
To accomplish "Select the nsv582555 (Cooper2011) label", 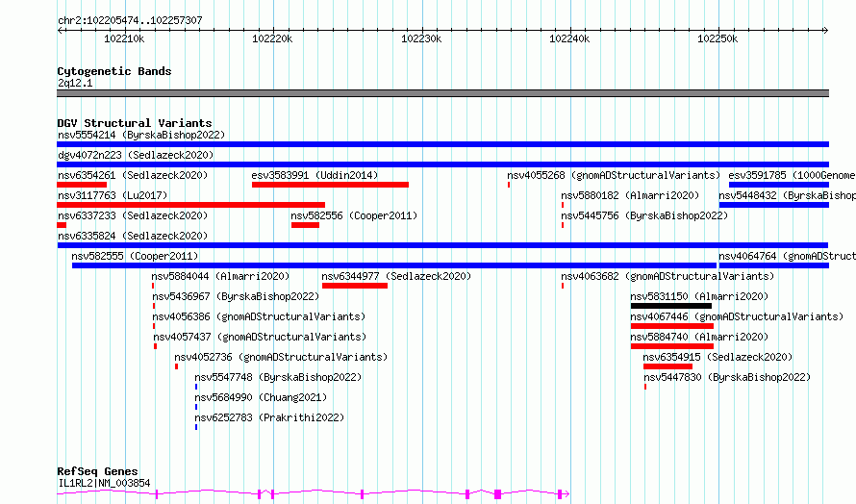I will (135, 256).
